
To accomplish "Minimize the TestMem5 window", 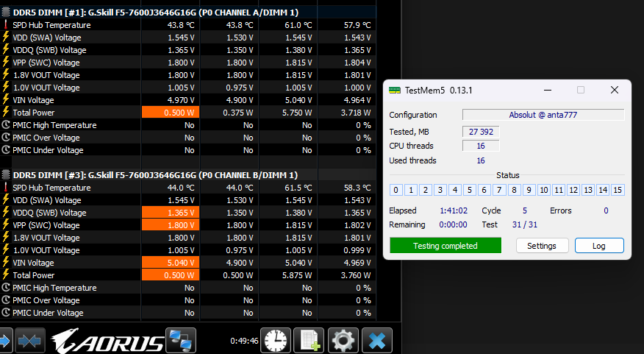I will (x=548, y=90).
